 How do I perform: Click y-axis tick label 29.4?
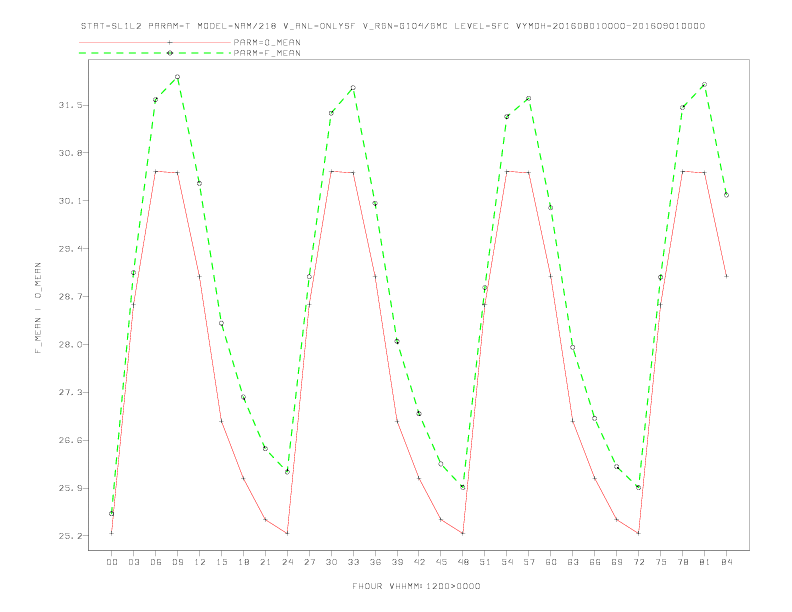point(71,248)
